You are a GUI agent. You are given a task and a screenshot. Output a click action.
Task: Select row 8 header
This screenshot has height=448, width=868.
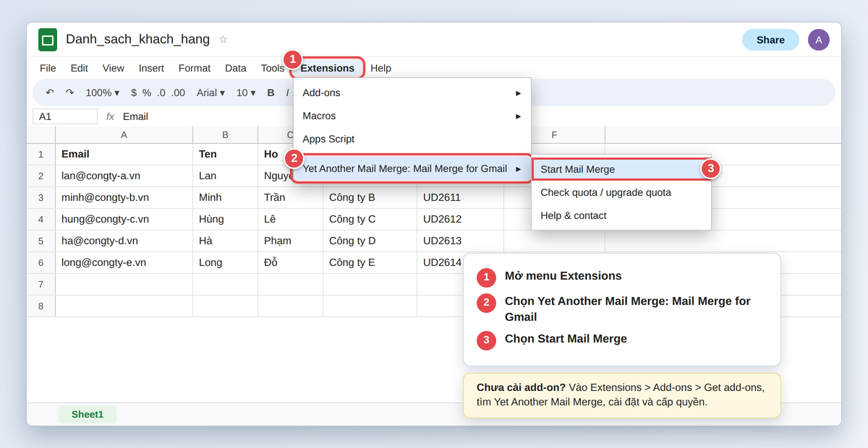click(41, 306)
